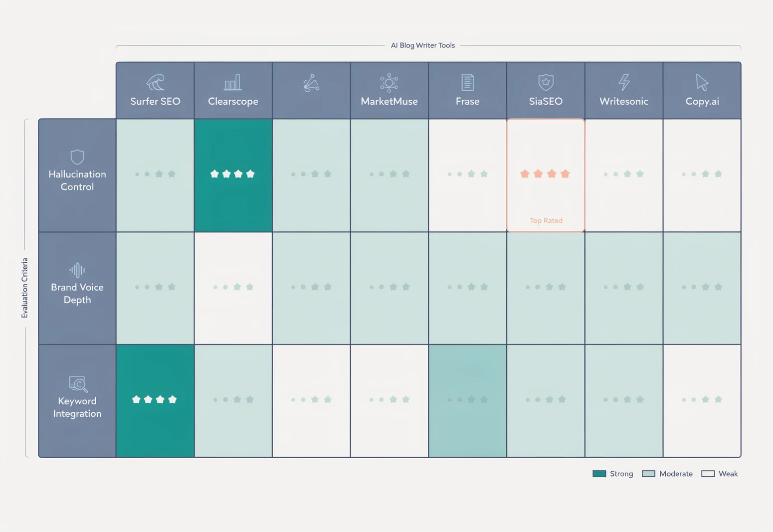This screenshot has height=532, width=773.
Task: Select the Writesonic column label
Action: 624,101
